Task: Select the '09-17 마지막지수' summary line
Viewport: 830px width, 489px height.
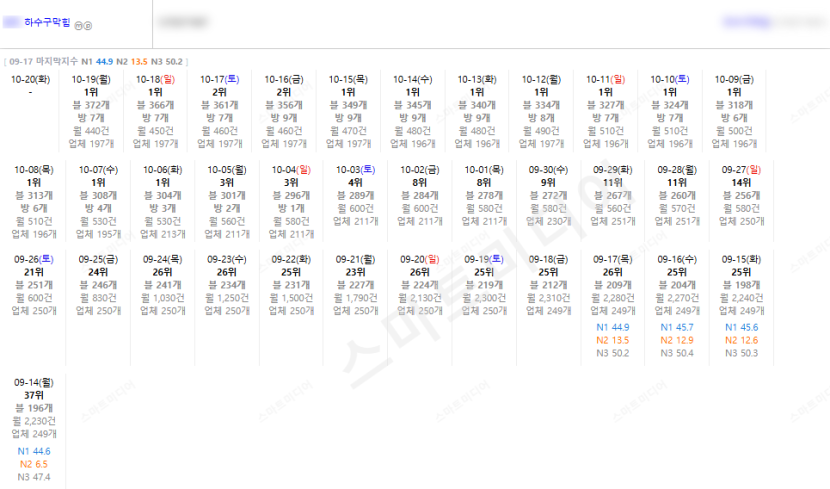Action: 96,61
